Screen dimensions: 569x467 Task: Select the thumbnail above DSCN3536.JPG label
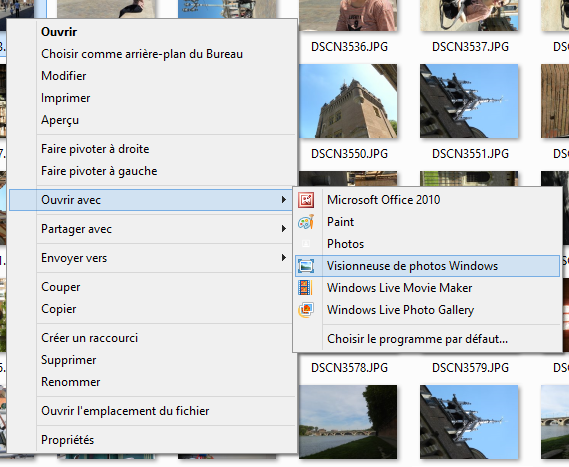coord(348,15)
